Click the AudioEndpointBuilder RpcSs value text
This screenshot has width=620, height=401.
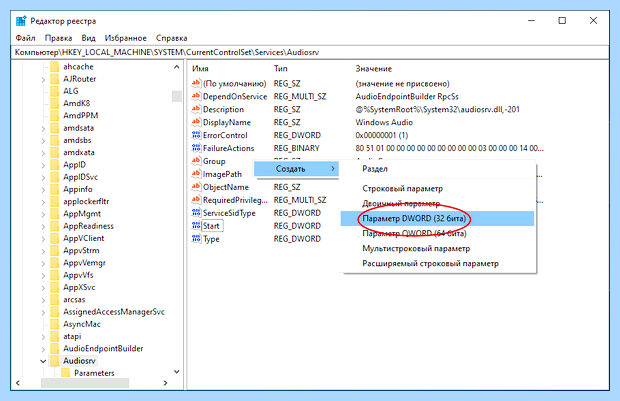tap(407, 96)
